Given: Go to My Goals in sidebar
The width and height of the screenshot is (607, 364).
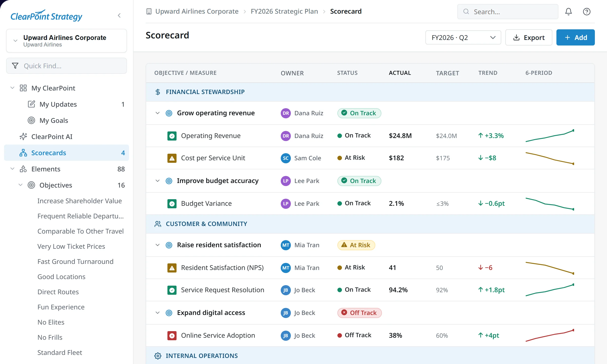Looking at the screenshot, I should [x=67, y=120].
